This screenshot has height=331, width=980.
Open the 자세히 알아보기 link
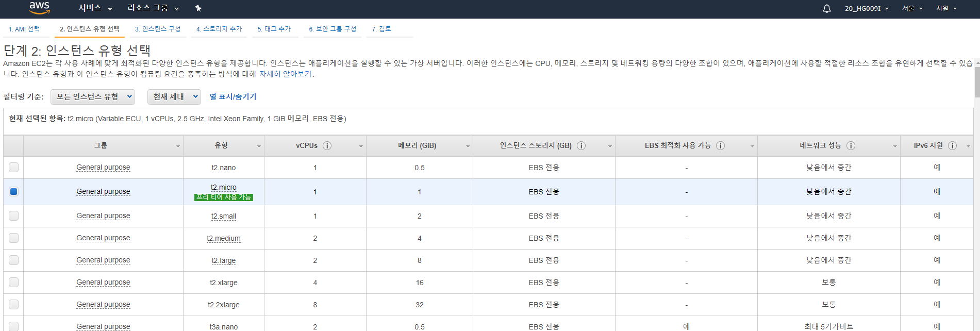tap(286, 74)
